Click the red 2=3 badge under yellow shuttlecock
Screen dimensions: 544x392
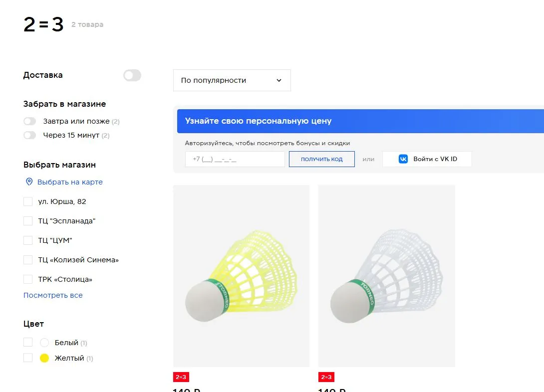pos(181,377)
